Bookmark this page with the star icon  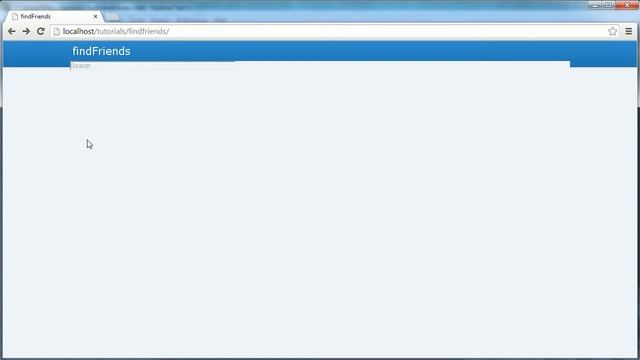click(x=612, y=31)
